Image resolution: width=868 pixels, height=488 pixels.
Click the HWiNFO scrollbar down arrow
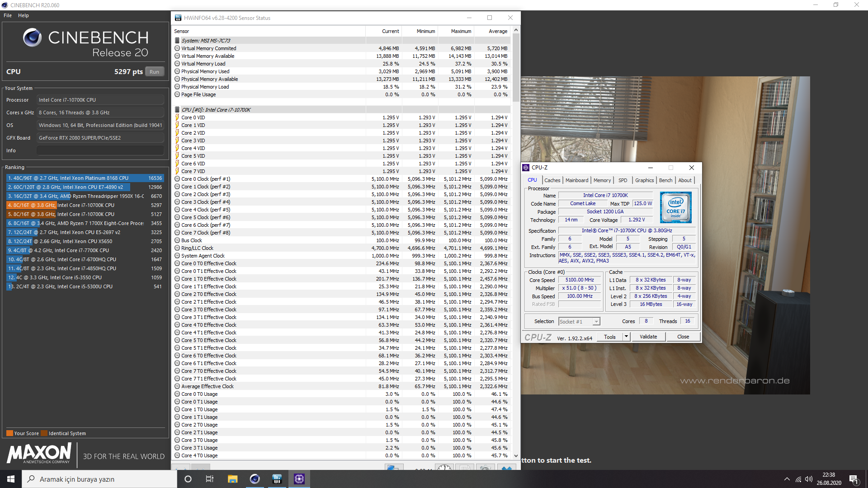coord(516,456)
